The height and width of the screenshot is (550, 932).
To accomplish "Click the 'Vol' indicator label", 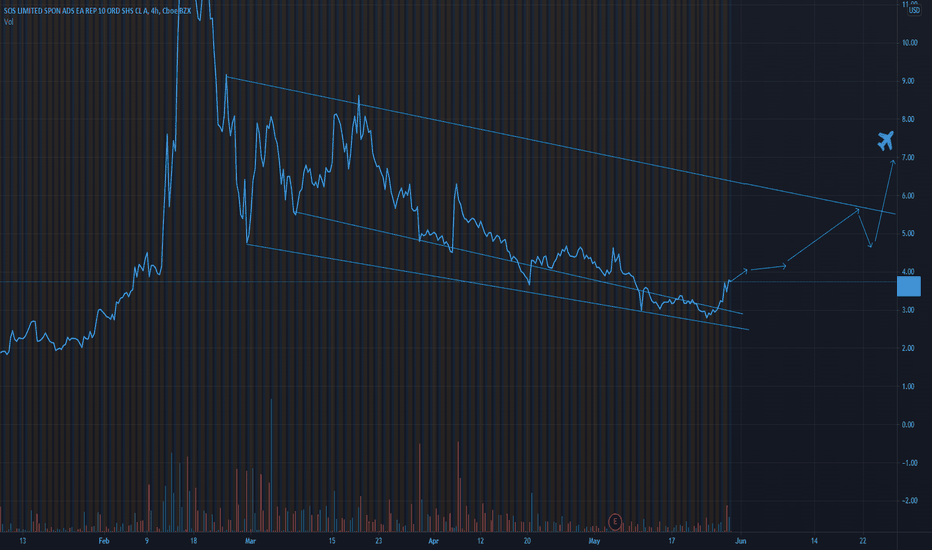I will pyautogui.click(x=8, y=22).
